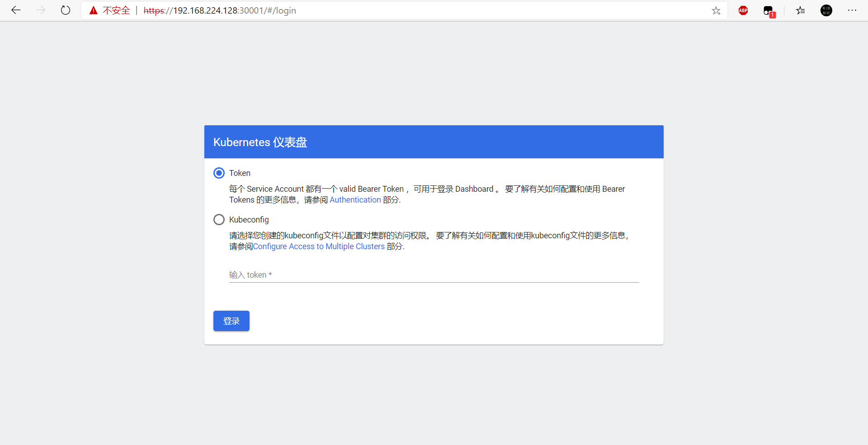This screenshot has width=868, height=445.
Task: Click the red warning triangle in the address bar
Action: click(x=93, y=10)
